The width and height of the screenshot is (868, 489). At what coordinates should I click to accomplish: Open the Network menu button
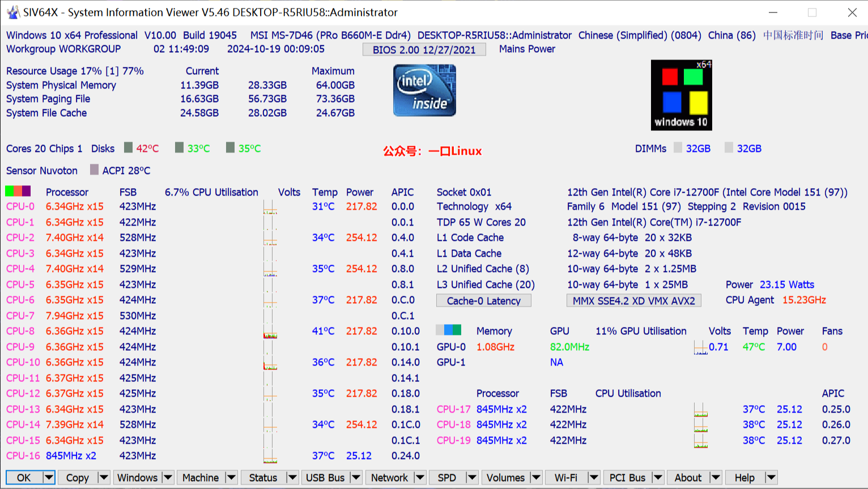tap(389, 478)
